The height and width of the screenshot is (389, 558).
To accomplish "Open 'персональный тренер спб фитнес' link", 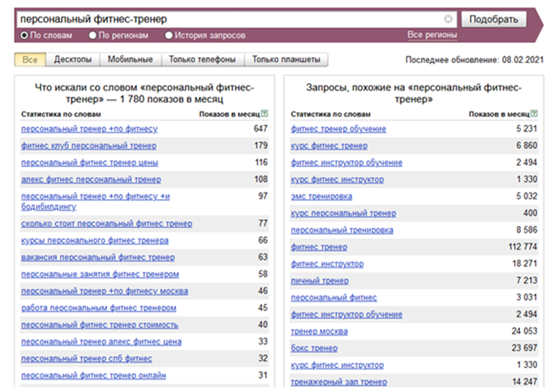I will click(86, 359).
